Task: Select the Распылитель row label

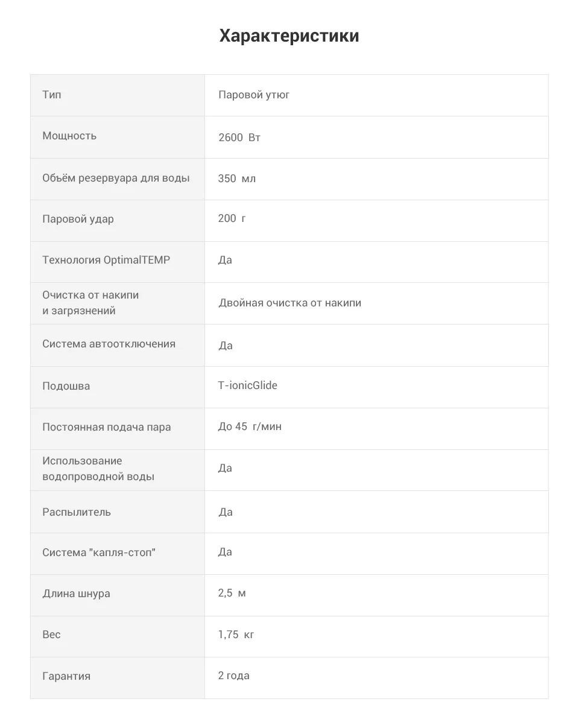Action: coord(77,512)
